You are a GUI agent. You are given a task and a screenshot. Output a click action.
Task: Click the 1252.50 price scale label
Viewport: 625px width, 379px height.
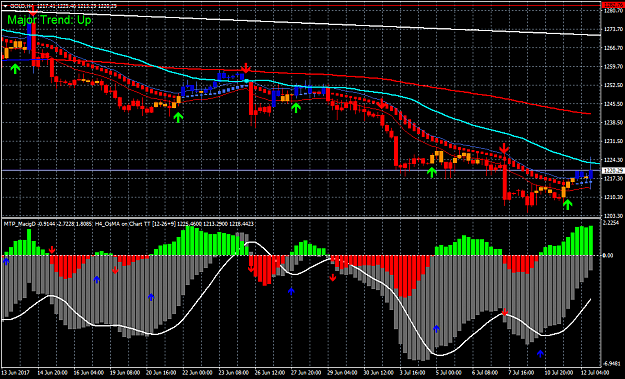tap(612, 85)
